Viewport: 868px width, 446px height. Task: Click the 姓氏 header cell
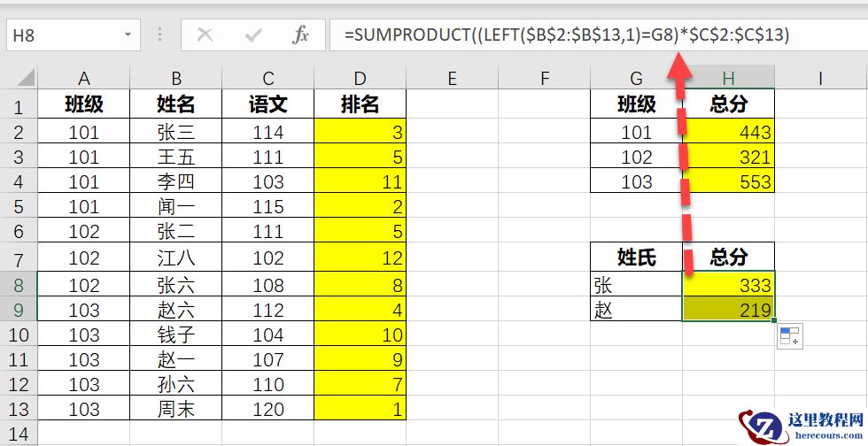[636, 258]
